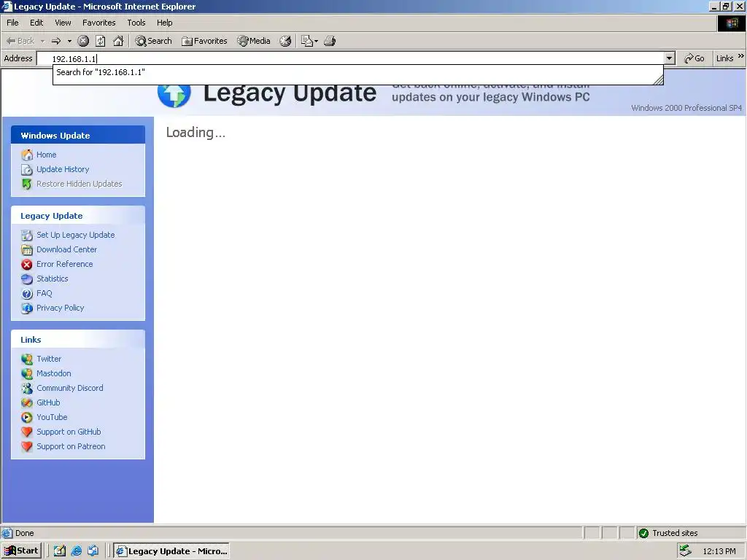Open the Error Reference link

coord(65,264)
